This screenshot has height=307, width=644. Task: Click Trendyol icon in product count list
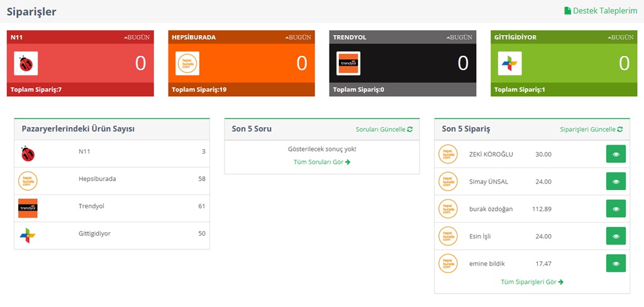tap(28, 208)
